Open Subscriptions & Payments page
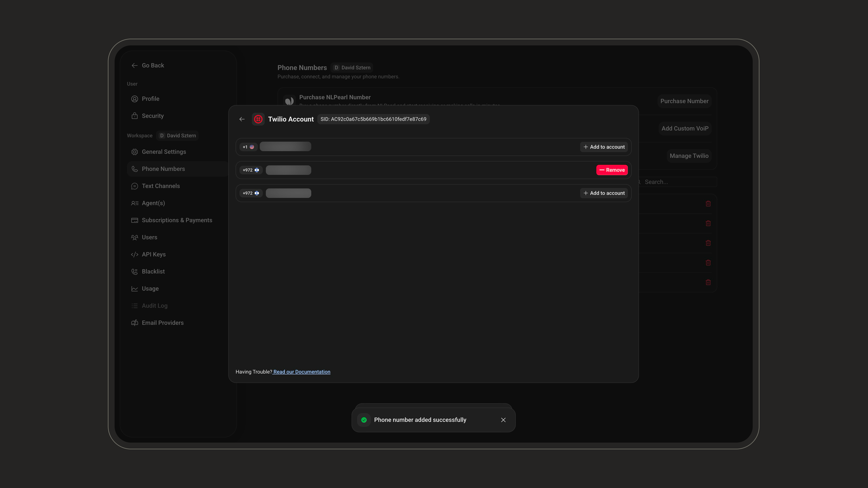 click(x=178, y=220)
